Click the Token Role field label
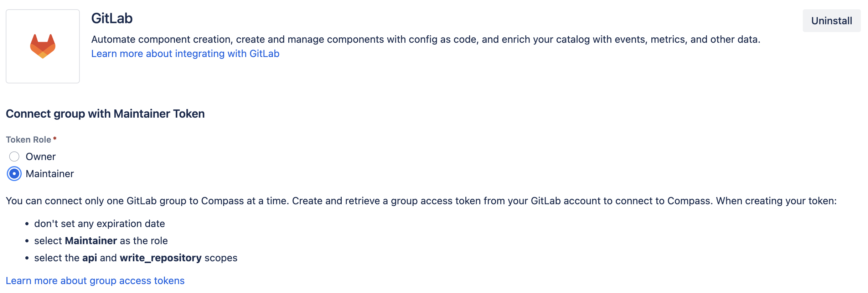The width and height of the screenshot is (868, 293). (x=29, y=139)
